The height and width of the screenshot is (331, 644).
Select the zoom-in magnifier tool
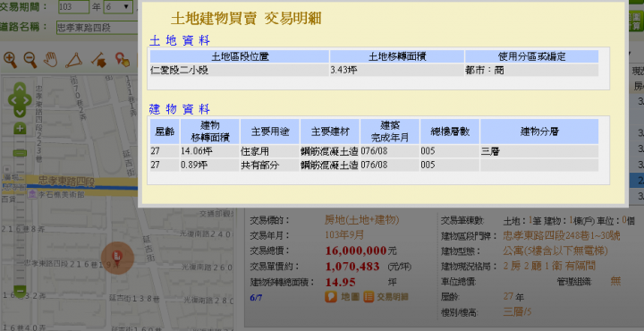point(10,60)
